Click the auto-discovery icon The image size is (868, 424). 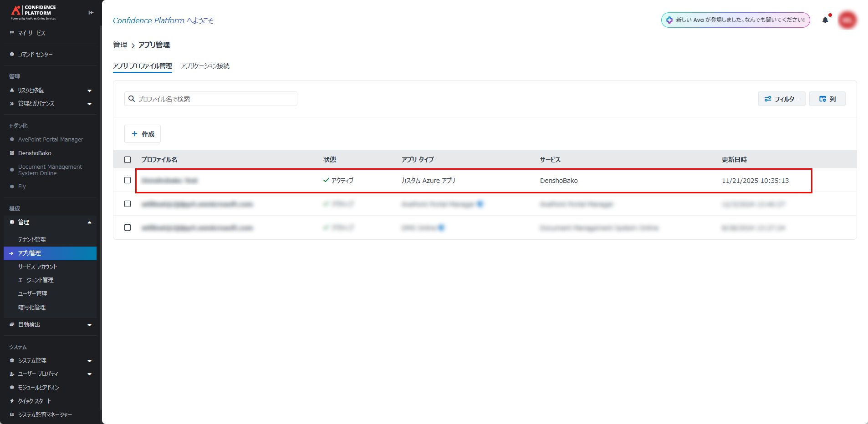coord(12,324)
